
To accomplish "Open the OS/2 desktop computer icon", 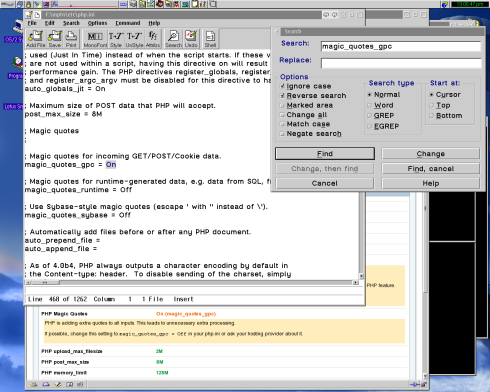I will [x=18, y=27].
